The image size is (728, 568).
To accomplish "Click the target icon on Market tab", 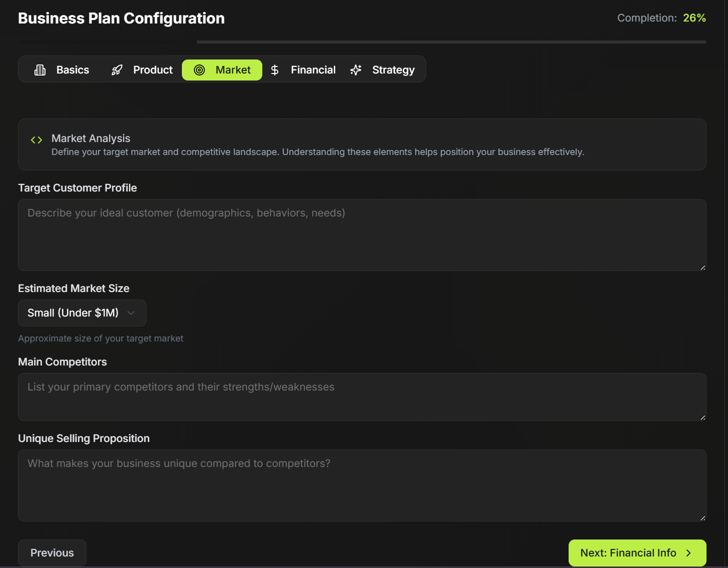I will tap(199, 70).
